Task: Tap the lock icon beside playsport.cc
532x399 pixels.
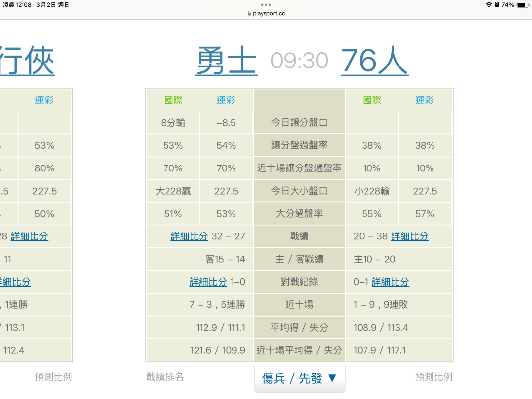Action: [x=249, y=14]
